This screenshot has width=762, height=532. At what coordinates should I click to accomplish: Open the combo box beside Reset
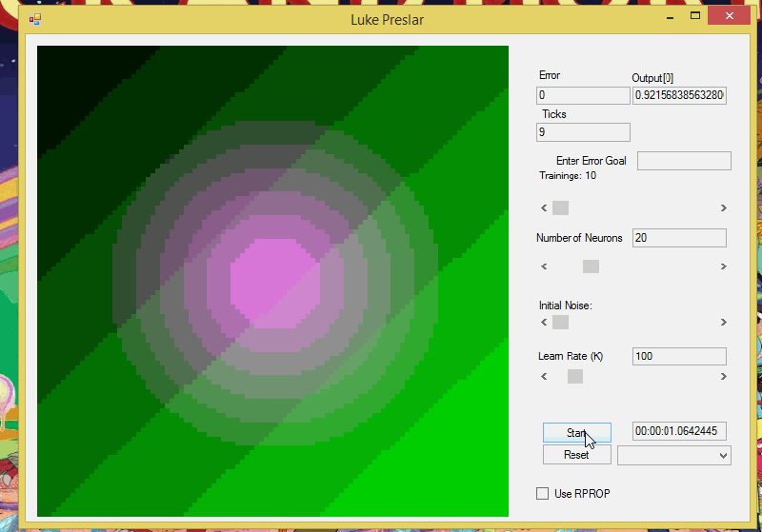pyautogui.click(x=674, y=455)
